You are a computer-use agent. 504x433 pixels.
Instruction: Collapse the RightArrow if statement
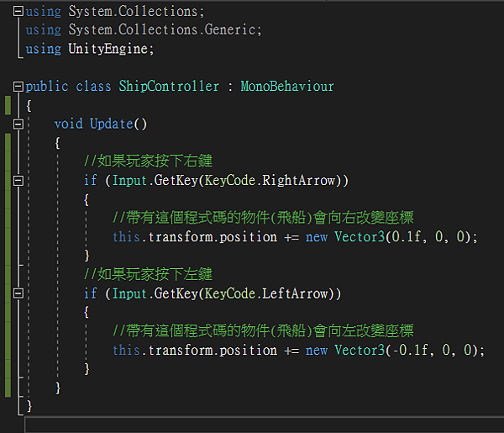point(18,181)
